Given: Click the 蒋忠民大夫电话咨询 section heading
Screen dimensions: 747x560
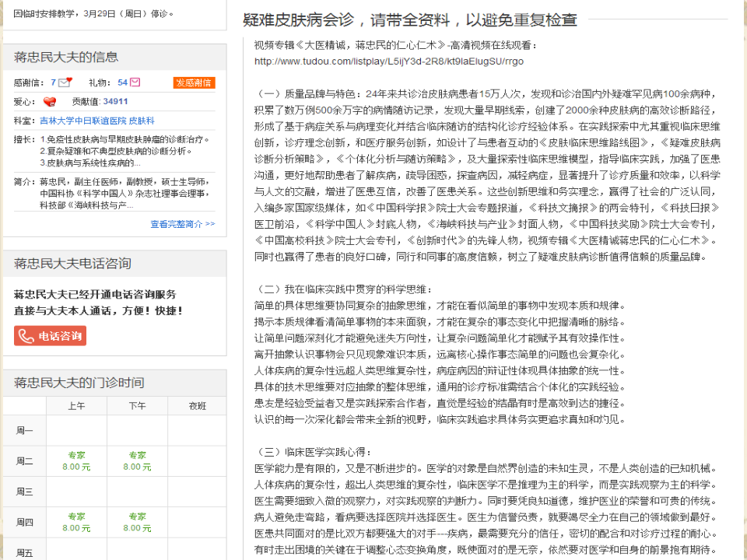Looking at the screenshot, I should (72, 264).
